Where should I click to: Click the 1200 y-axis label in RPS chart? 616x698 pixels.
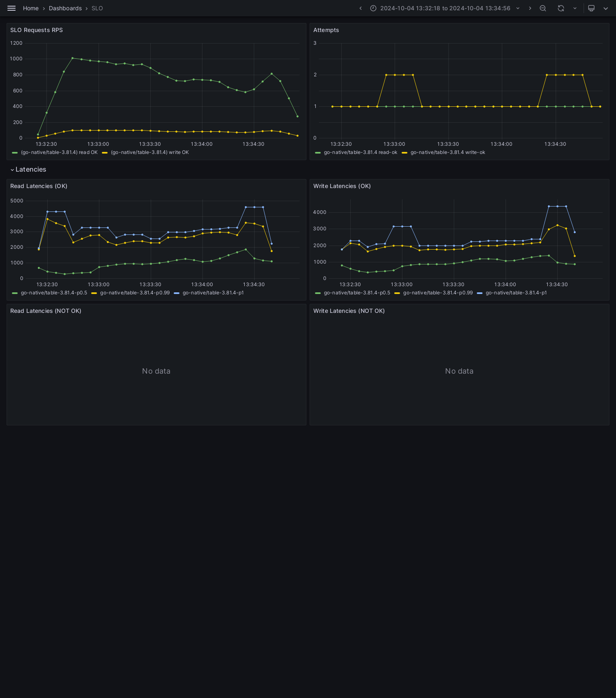click(16, 43)
